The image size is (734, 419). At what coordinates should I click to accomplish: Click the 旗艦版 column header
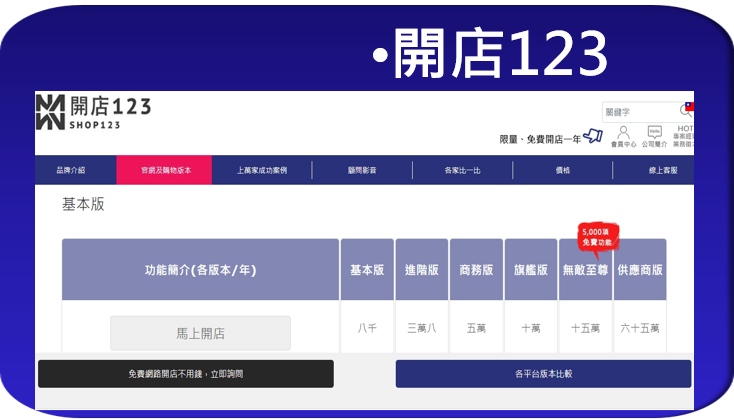[531, 270]
